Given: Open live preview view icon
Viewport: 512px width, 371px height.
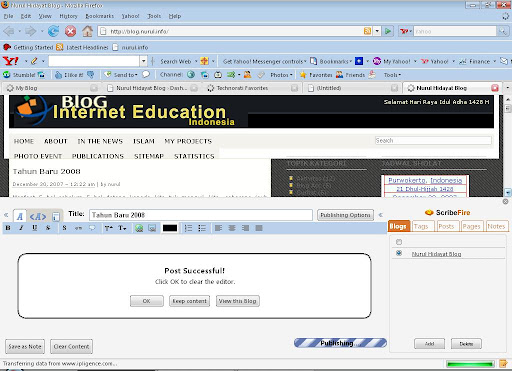Looking at the screenshot, I should pyautogui.click(x=56, y=217).
